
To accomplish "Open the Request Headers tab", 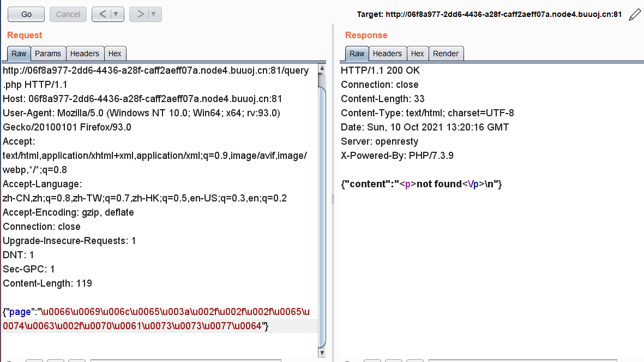I will point(85,54).
